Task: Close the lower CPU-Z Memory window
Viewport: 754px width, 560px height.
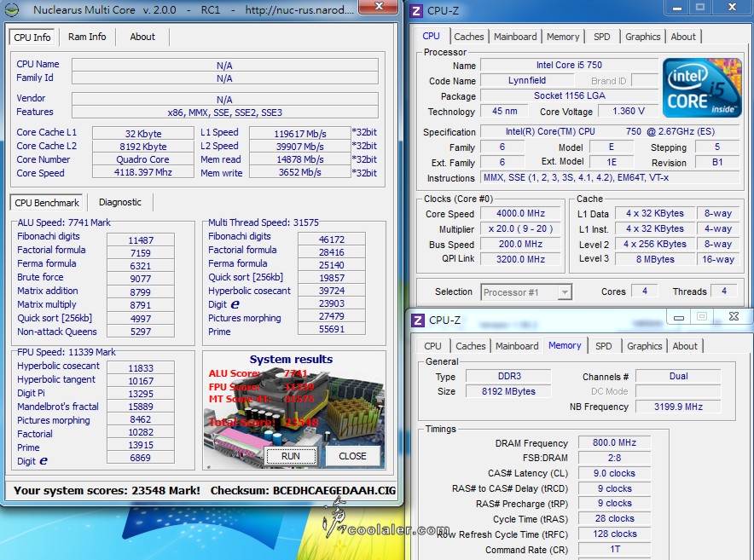Action: pos(734,317)
